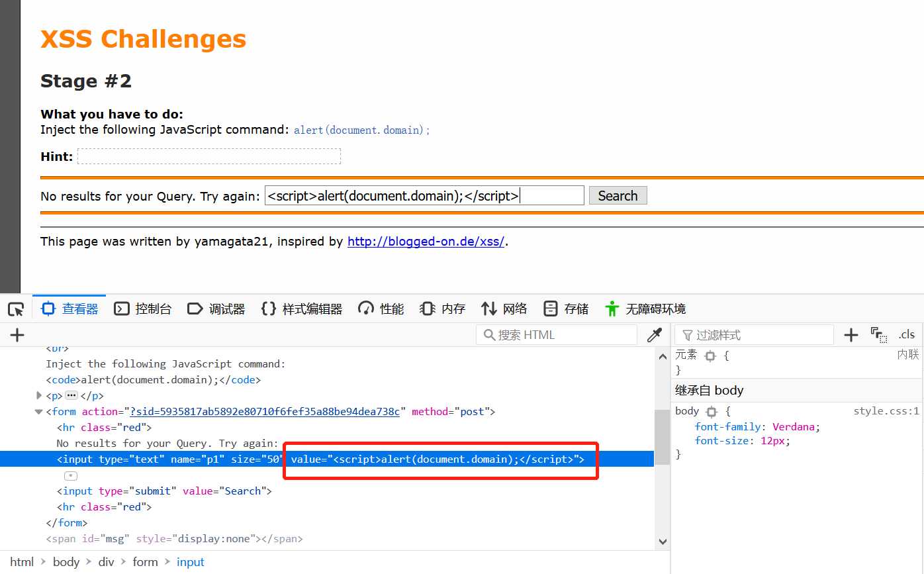Switch to the 控制台 console tab
The width and height of the screenshot is (924, 574).
[x=142, y=309]
